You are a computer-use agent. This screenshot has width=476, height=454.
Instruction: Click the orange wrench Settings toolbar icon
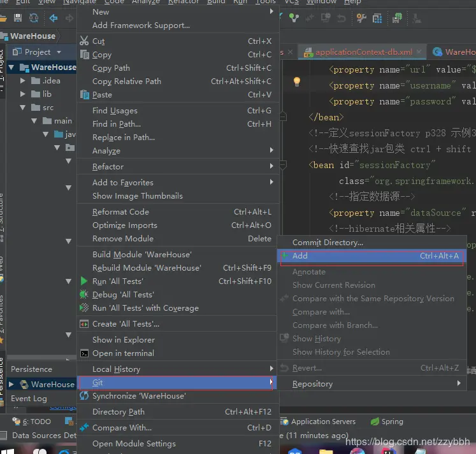pos(361,18)
